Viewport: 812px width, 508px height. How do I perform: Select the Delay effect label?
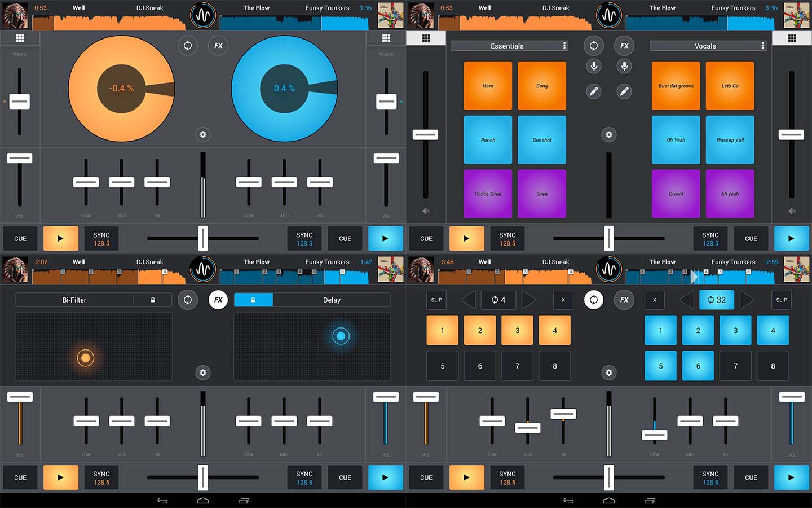point(332,300)
